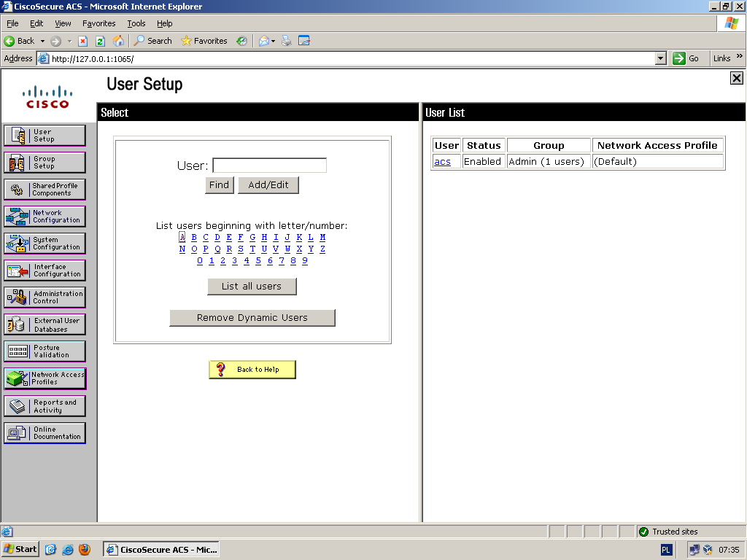Screen dimensions: 747x560
Task: Open the Back button history dropdown arrow
Action: (x=42, y=42)
